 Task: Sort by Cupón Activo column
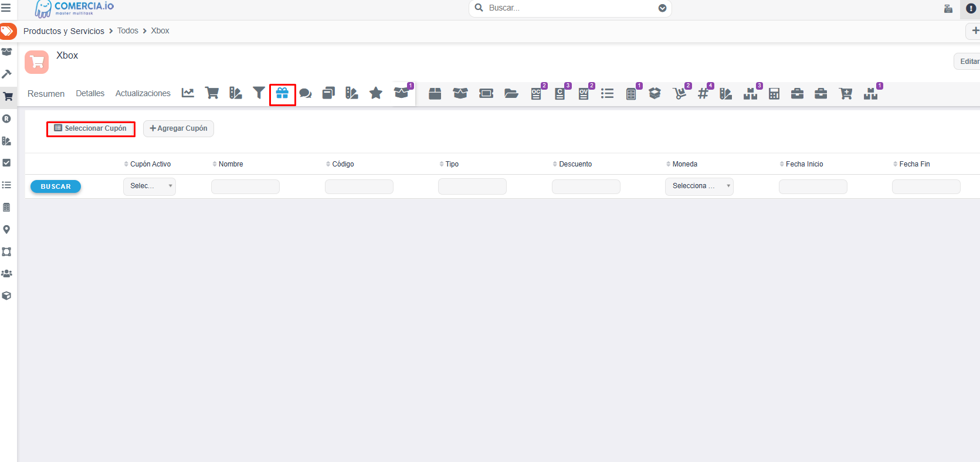tap(147, 164)
